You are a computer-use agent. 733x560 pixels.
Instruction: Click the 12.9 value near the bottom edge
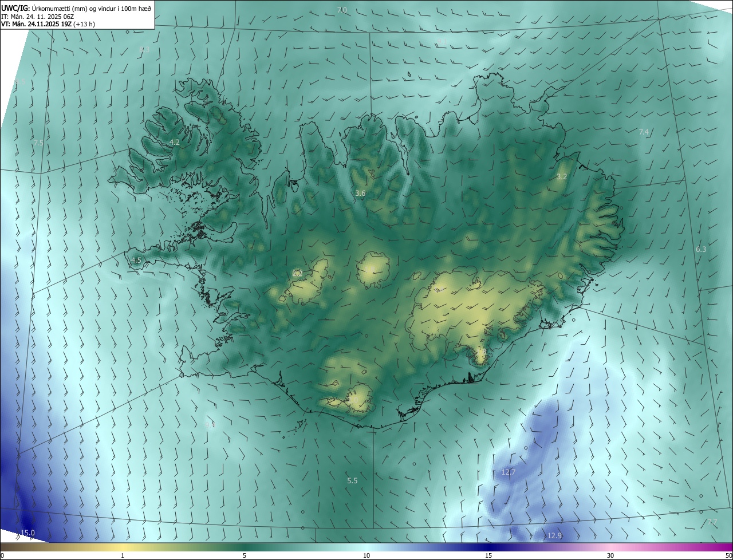coord(554,536)
